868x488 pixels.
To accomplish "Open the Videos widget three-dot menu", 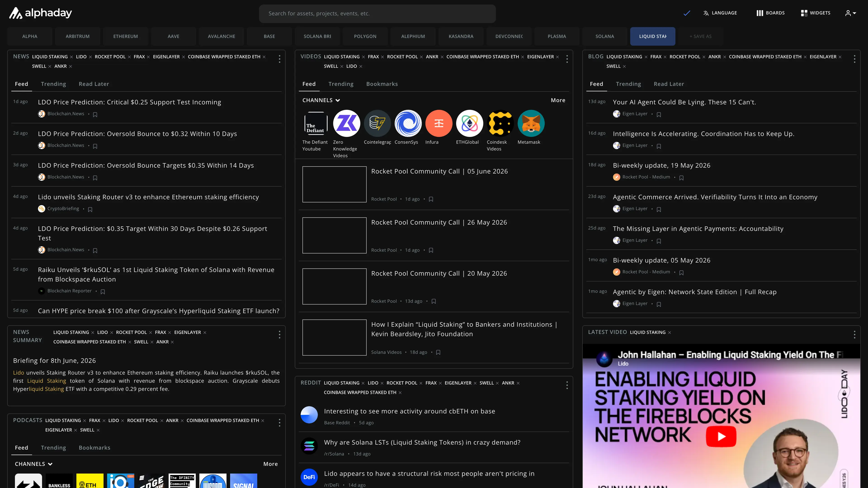I will click(567, 59).
